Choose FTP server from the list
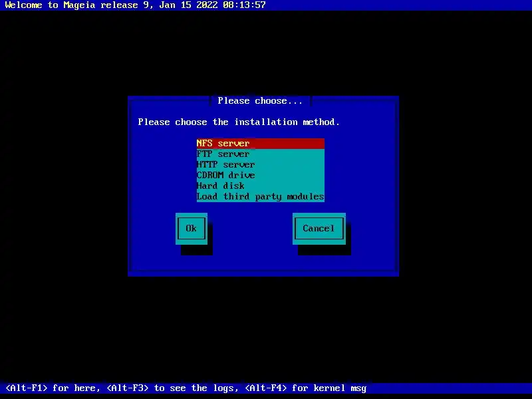Screen dimensions: 532x399 click(x=260, y=154)
